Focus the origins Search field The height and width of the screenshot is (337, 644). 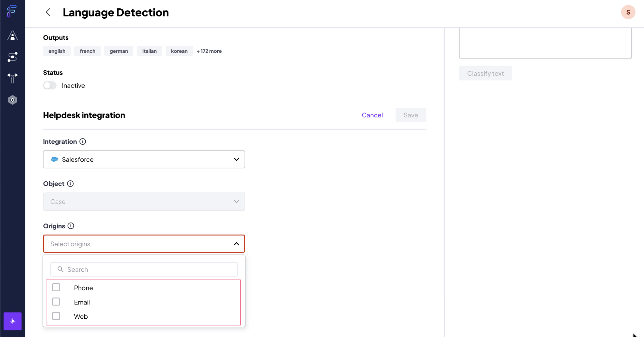click(144, 269)
